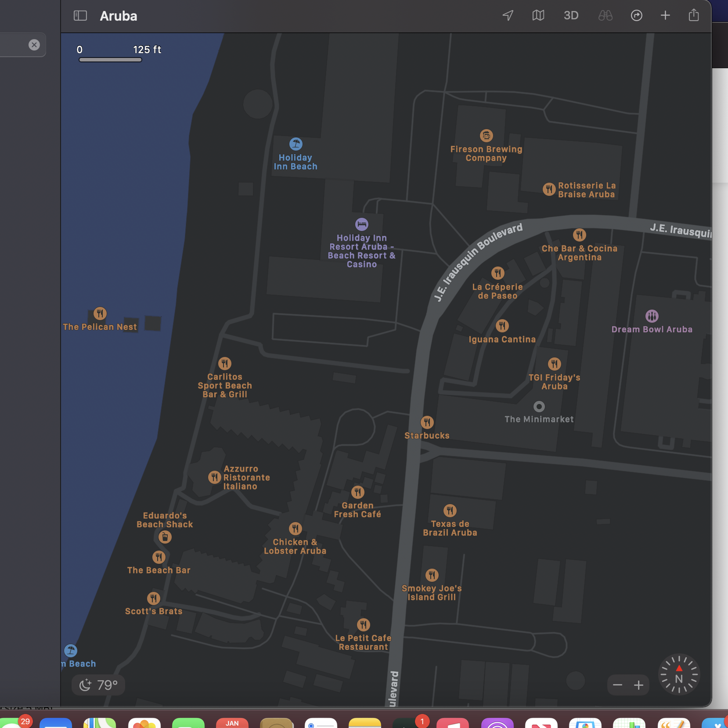Select Azzurro Ristorante Italiano pin
728x728 pixels.
point(215,477)
